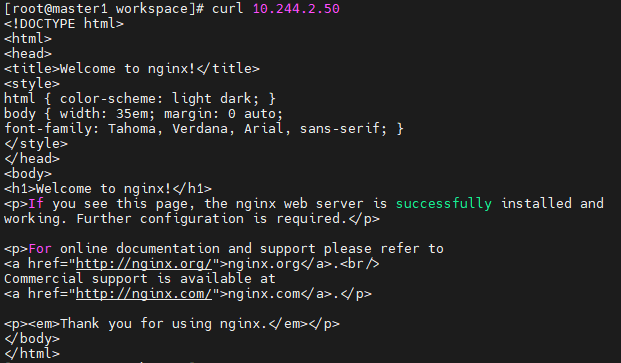Click the <h1>Welcome to nginx!</h1> line
Viewport: 621px width, 363px height.
click(x=108, y=189)
